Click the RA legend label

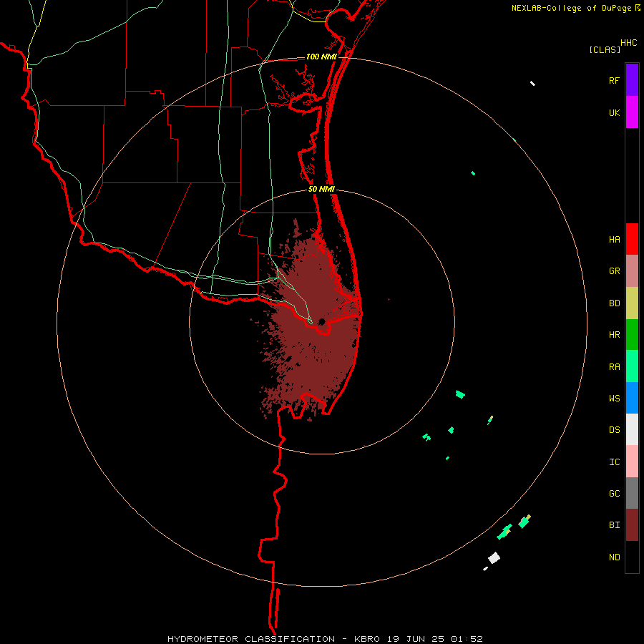pos(614,367)
